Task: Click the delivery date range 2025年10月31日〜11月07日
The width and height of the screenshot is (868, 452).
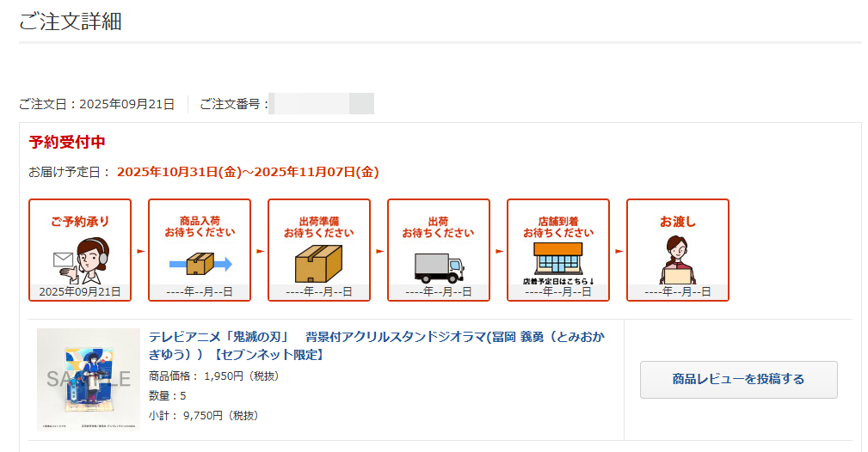Action: pos(248,172)
